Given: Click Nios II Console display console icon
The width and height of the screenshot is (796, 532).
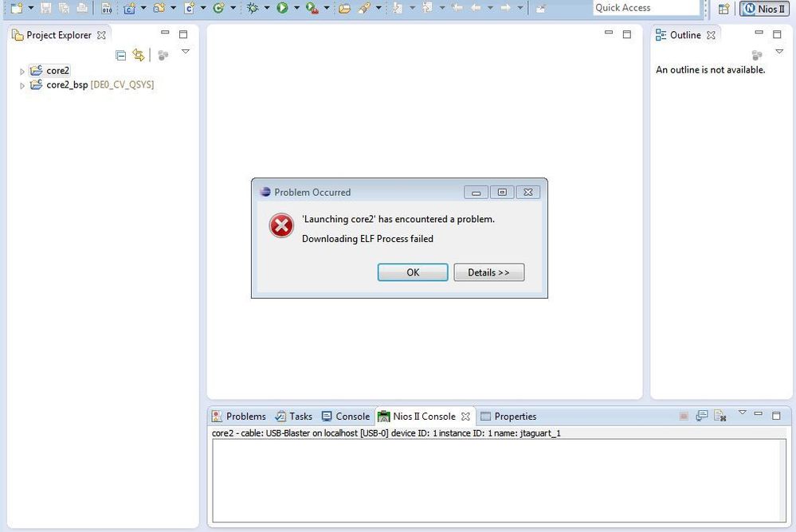Looking at the screenshot, I should pyautogui.click(x=701, y=416).
